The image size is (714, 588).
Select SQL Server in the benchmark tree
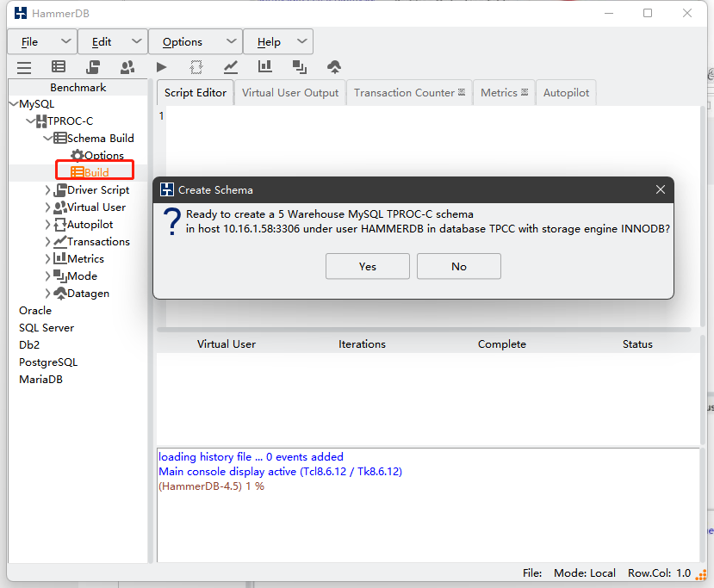(47, 328)
